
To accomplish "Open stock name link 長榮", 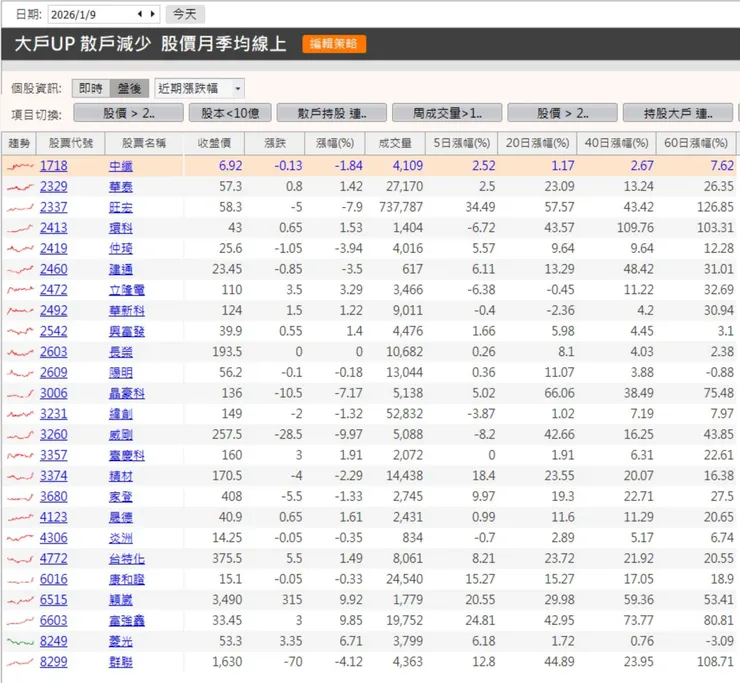I will [121, 352].
